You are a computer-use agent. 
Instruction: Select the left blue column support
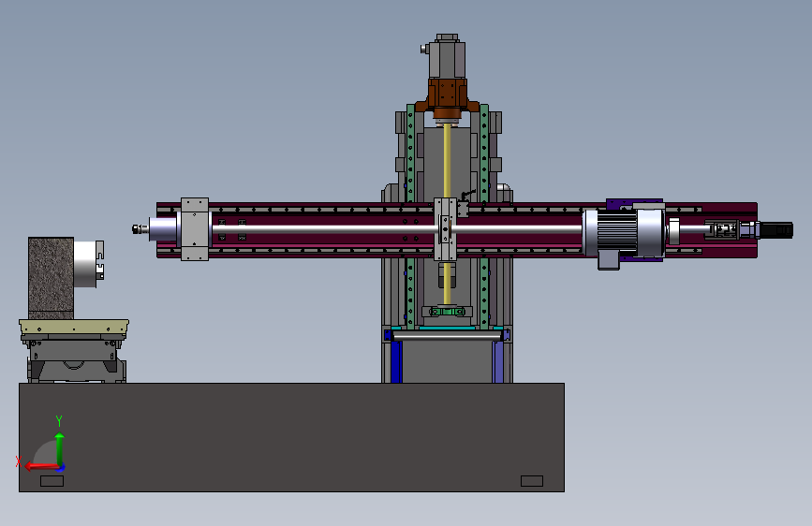pyautogui.click(x=396, y=361)
